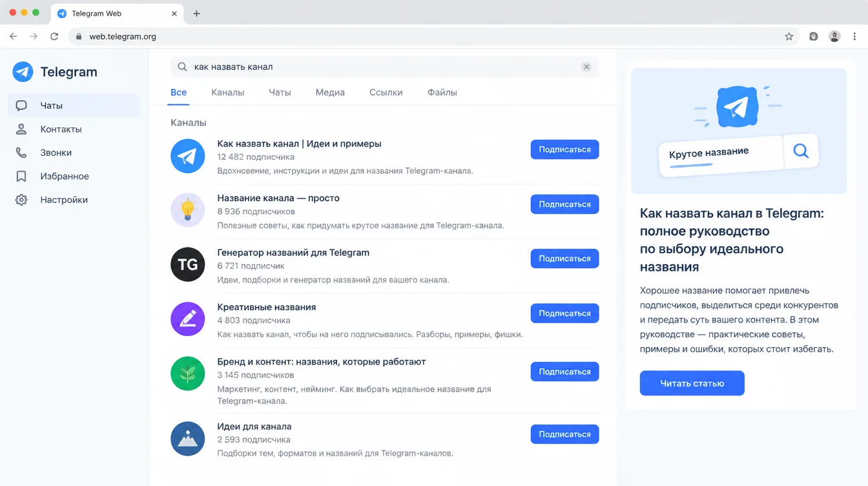Open a new browser tab
The width and height of the screenshot is (868, 486).
[197, 14]
